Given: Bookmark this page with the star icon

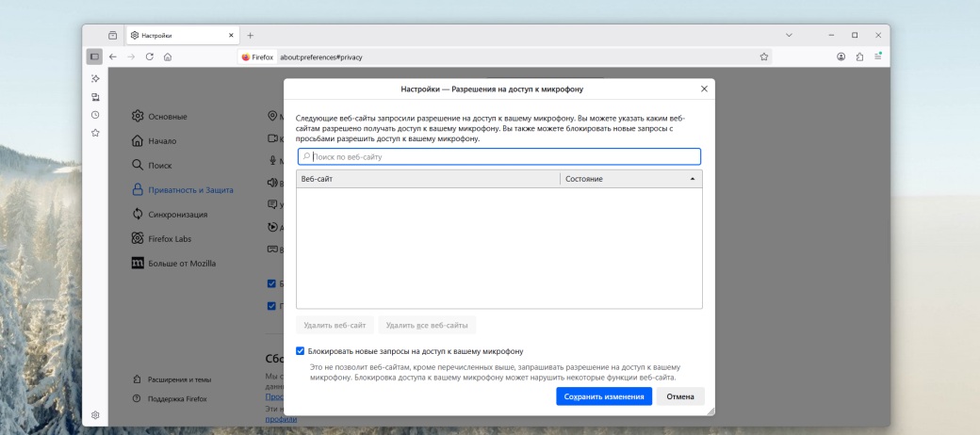Looking at the screenshot, I should click(x=763, y=56).
